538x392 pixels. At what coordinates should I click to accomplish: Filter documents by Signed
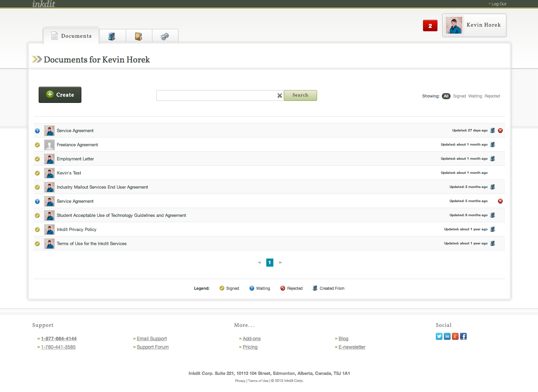click(x=459, y=96)
